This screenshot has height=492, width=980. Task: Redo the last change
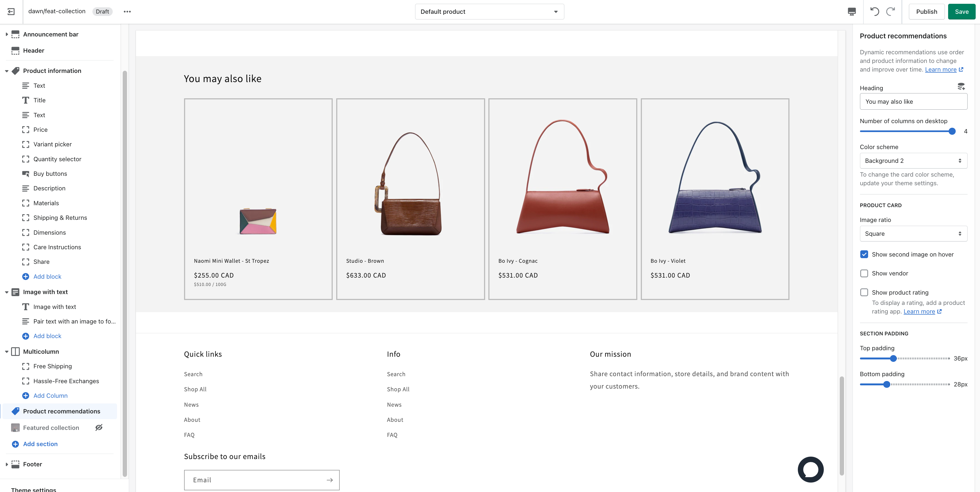(x=890, y=11)
